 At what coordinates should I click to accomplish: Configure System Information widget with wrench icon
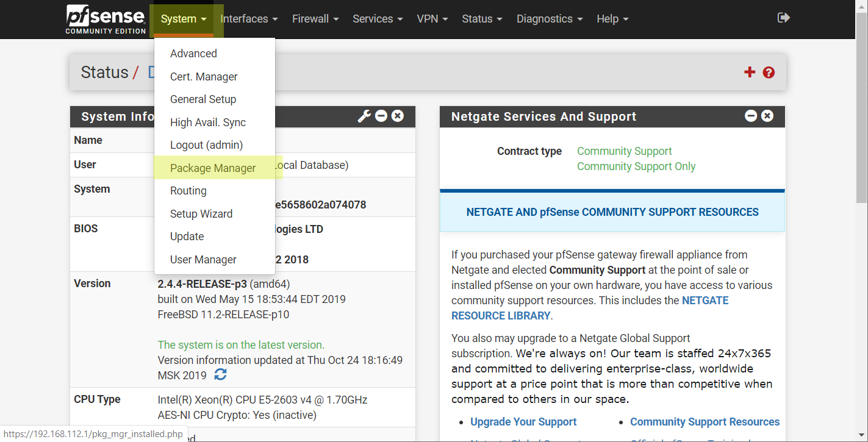click(x=364, y=116)
